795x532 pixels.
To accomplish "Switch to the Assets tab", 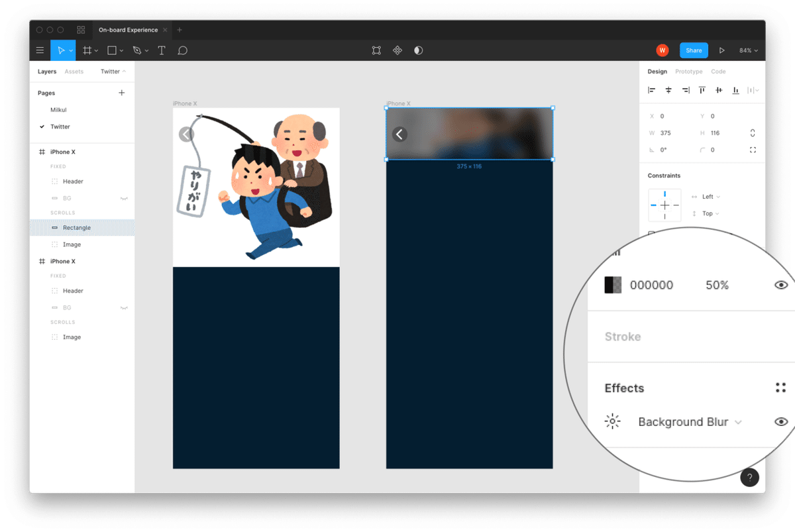I will pos(74,72).
